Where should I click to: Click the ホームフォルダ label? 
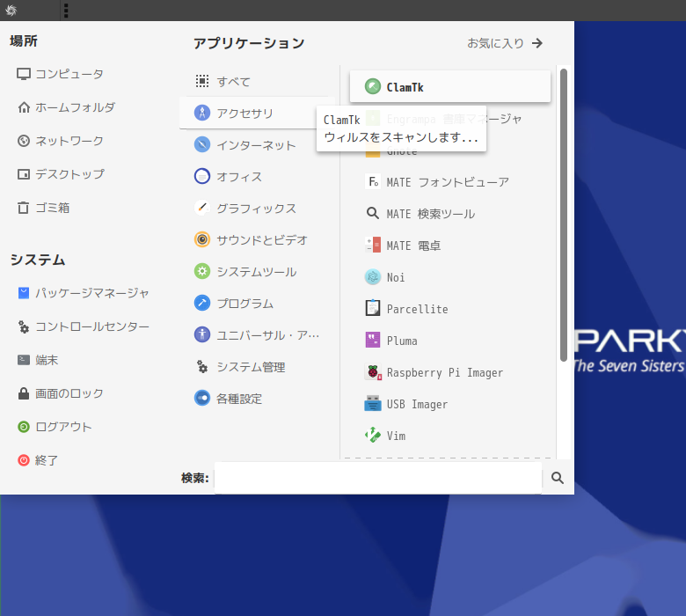[76, 107]
